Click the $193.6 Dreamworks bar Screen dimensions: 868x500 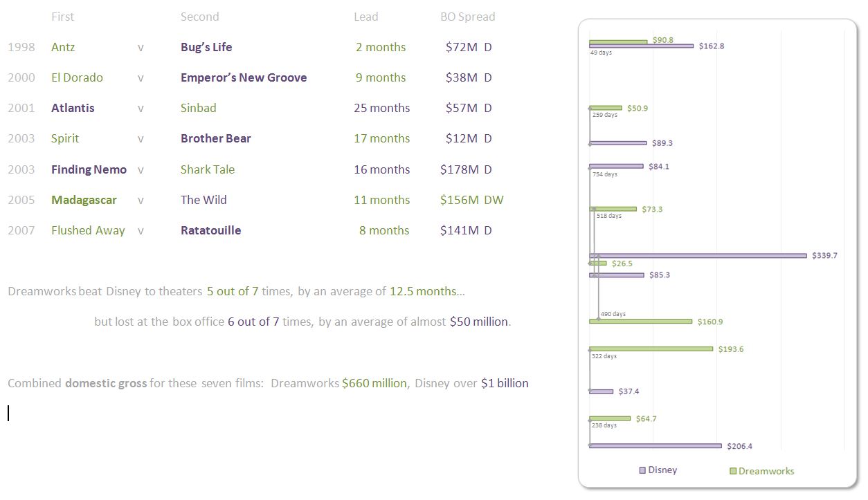[651, 349]
